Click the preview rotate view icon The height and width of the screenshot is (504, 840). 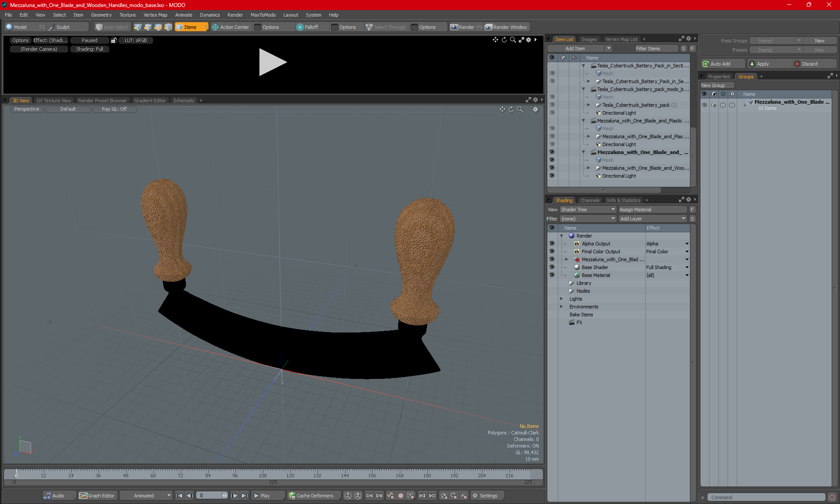(504, 40)
